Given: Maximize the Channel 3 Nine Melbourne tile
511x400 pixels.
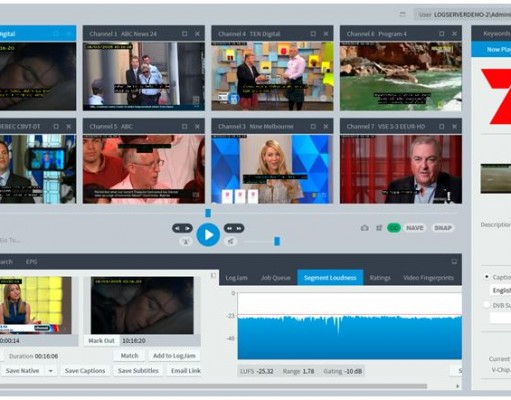Looking at the screenshot, I should point(313,126).
